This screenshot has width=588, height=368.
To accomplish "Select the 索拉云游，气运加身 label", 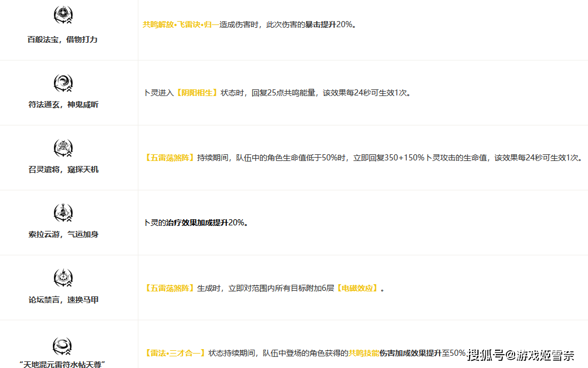I will pyautogui.click(x=63, y=235).
